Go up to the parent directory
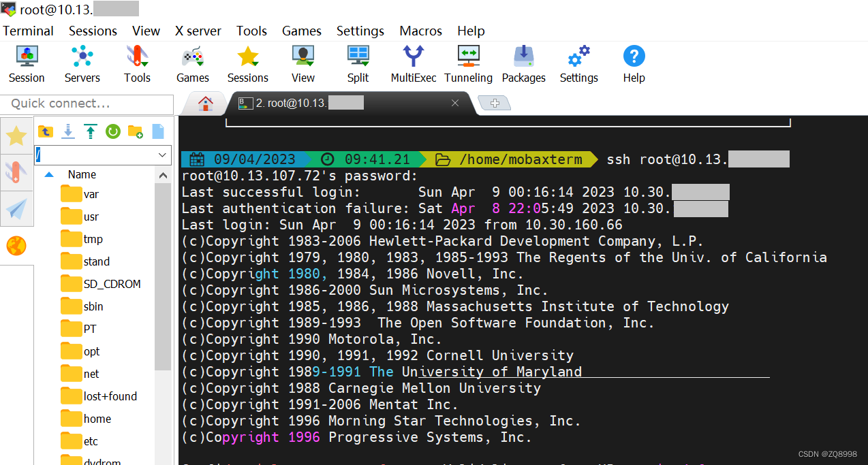 point(45,131)
